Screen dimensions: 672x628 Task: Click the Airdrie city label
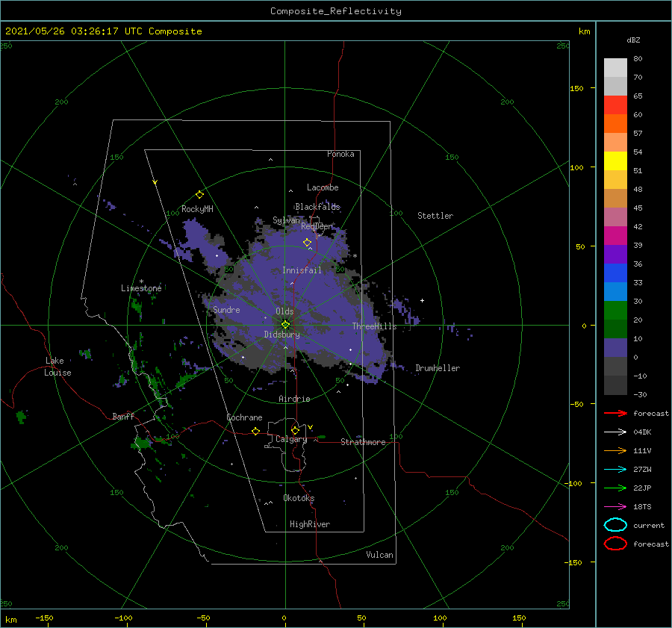pos(294,399)
